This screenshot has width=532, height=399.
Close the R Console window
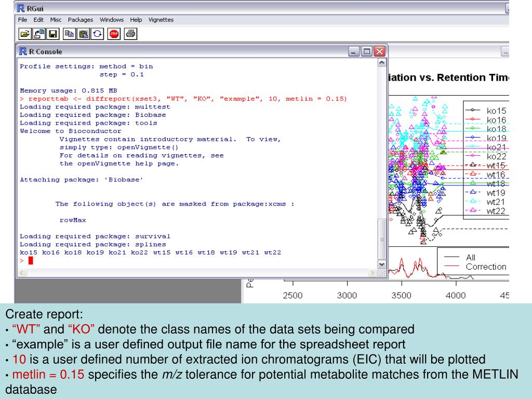point(380,51)
